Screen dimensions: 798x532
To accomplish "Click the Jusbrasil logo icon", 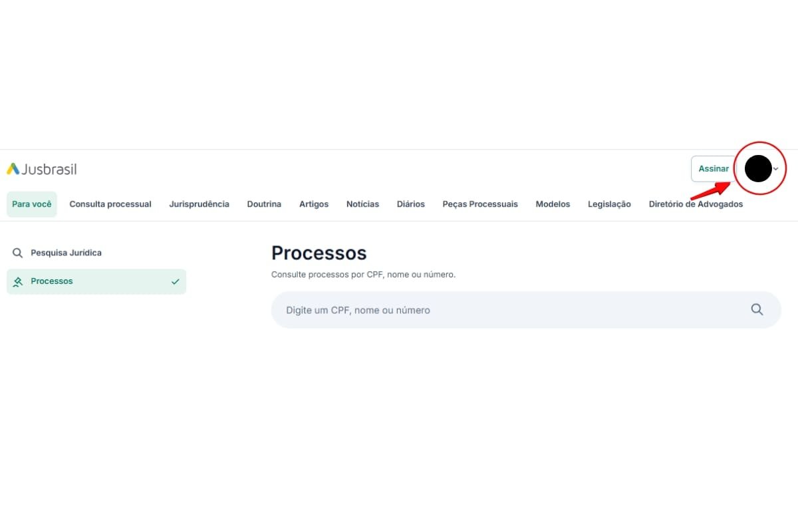I will point(13,169).
